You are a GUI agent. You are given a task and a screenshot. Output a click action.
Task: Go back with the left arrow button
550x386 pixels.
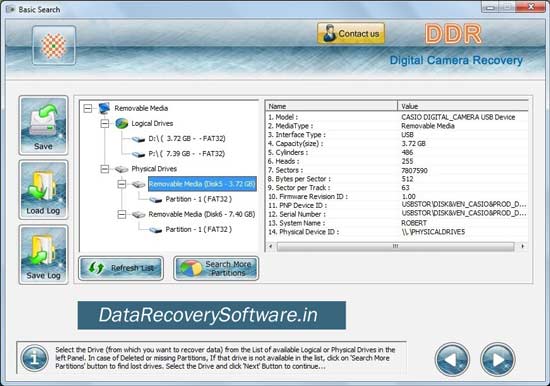452,359
